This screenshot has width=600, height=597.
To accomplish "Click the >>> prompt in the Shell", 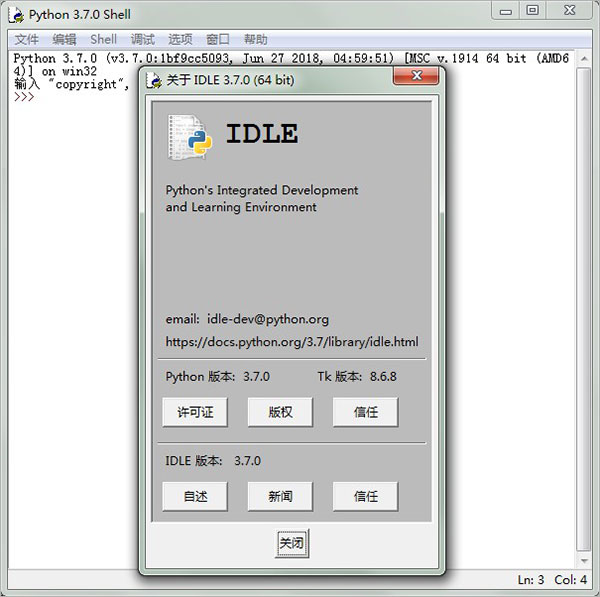I will point(24,97).
